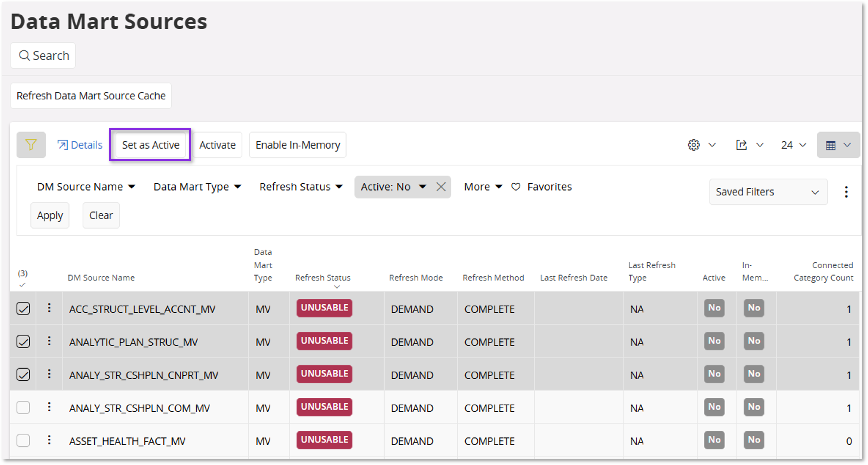Open row menu for ANALYTIC_PLAN_STRUC_MV
Viewport: 868px width, 465px height.
[49, 341]
